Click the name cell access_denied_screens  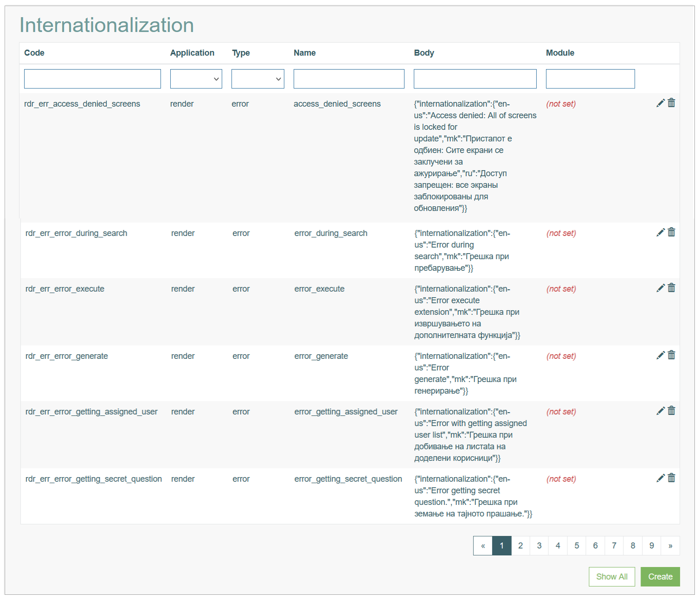click(x=337, y=104)
